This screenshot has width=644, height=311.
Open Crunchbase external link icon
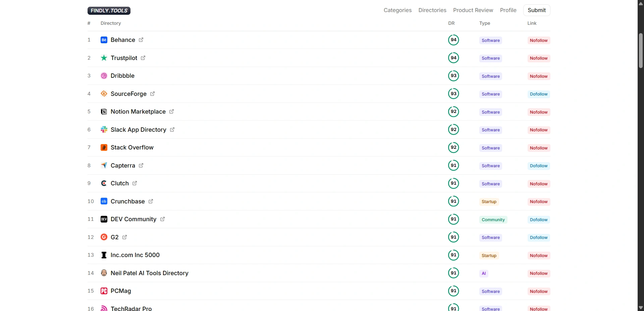151,201
